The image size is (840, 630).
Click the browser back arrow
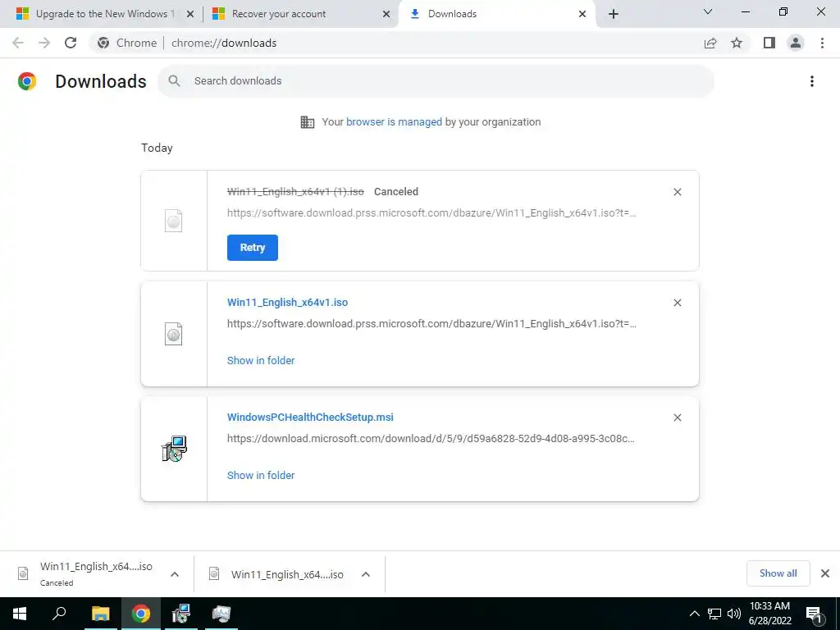point(18,43)
